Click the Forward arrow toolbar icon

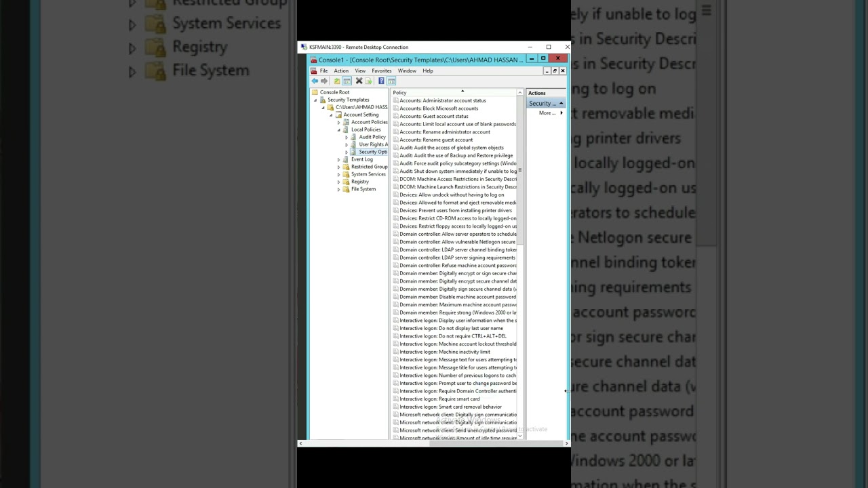[324, 81]
